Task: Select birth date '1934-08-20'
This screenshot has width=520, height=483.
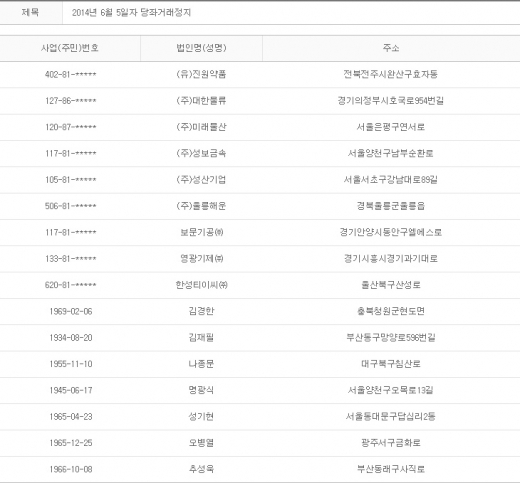Action: point(71,338)
